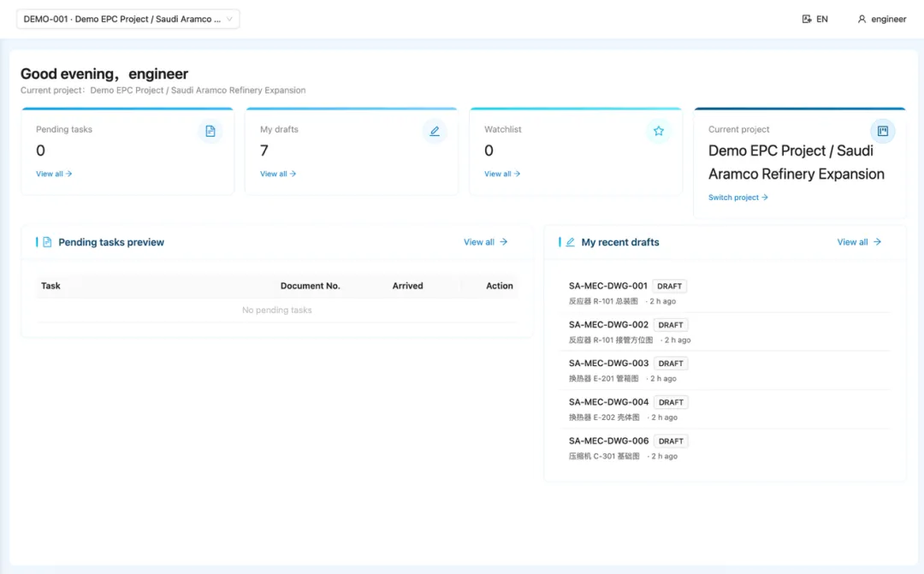The width and height of the screenshot is (924, 574).
Task: Click DRAFT badge of SA-MEC-DWG-002
Action: [x=671, y=325]
